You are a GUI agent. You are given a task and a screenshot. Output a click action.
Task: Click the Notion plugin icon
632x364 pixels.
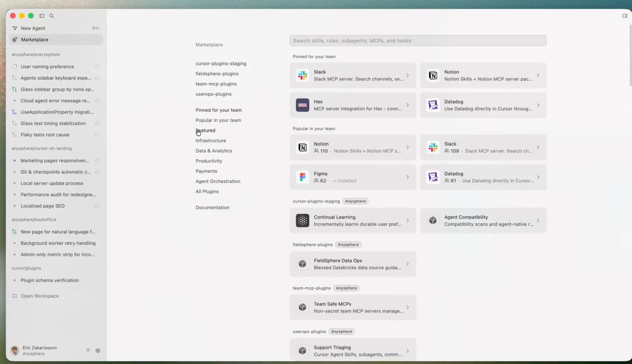coord(433,75)
